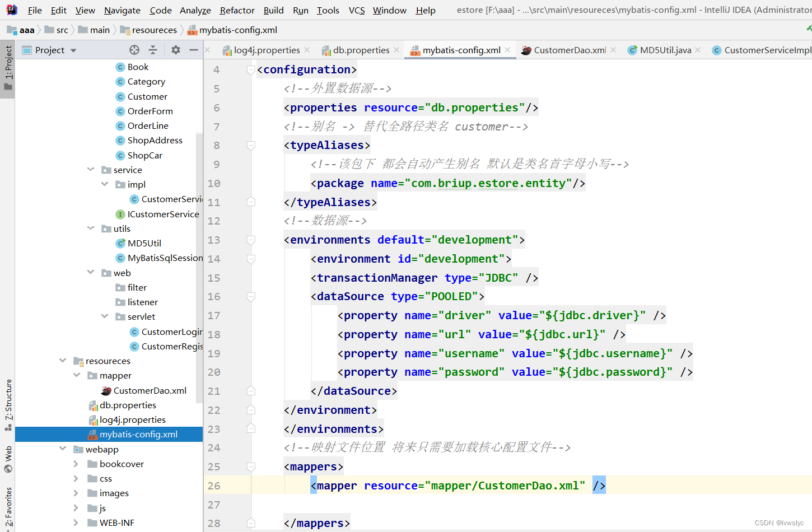Viewport: 812px width, 532px height.
Task: Collapse the impl folder in tree
Action: [105, 184]
